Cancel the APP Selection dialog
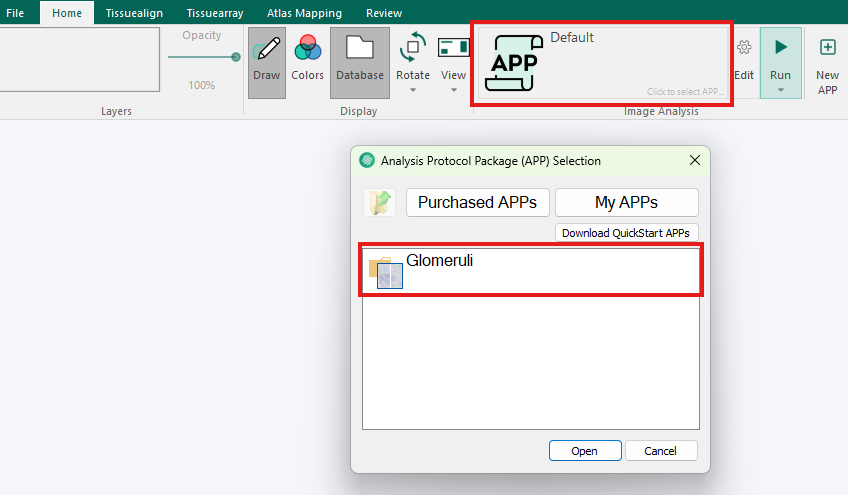Image resolution: width=848 pixels, height=495 pixels. point(661,451)
